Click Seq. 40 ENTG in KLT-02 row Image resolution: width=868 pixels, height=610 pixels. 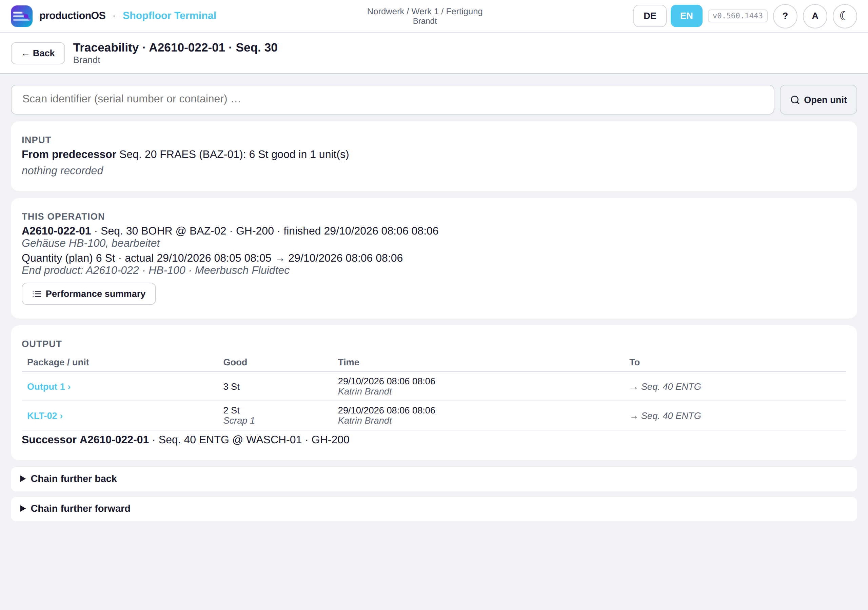coord(666,416)
